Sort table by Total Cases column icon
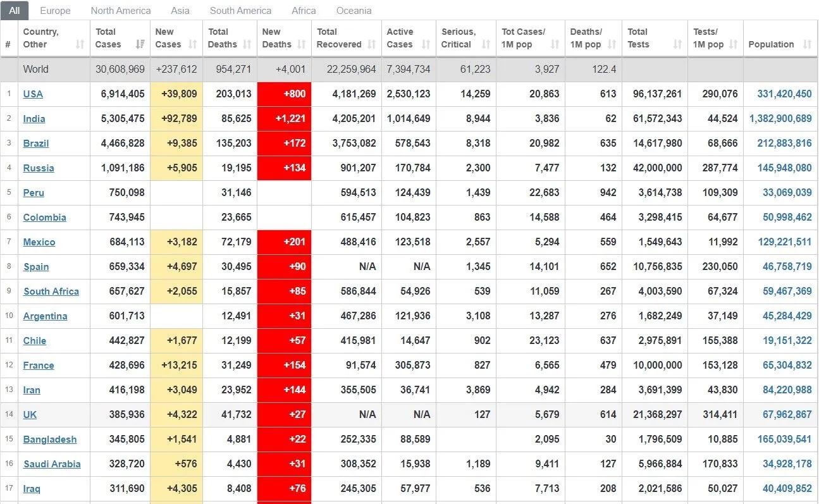The width and height of the screenshot is (819, 504). coord(140,44)
